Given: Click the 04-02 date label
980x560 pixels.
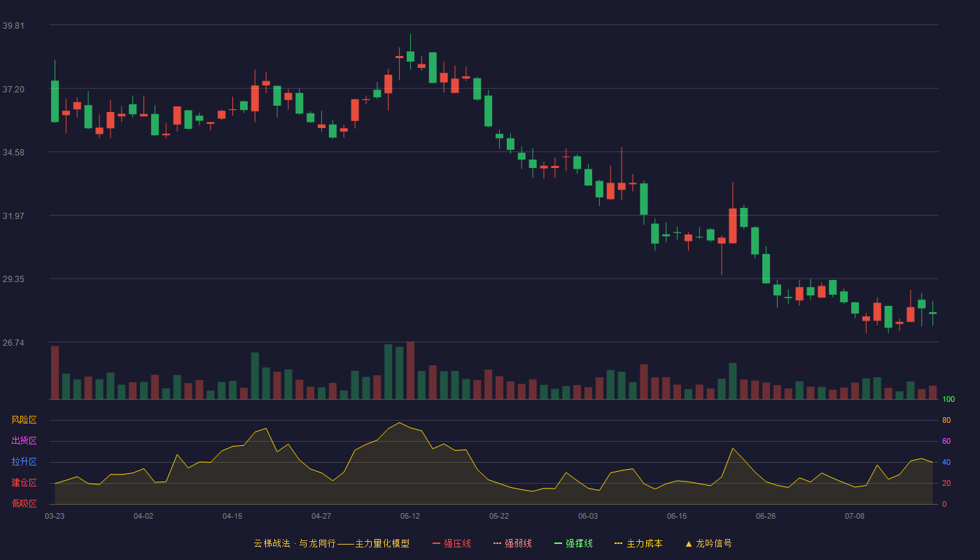Looking at the screenshot, I should pos(143,516).
